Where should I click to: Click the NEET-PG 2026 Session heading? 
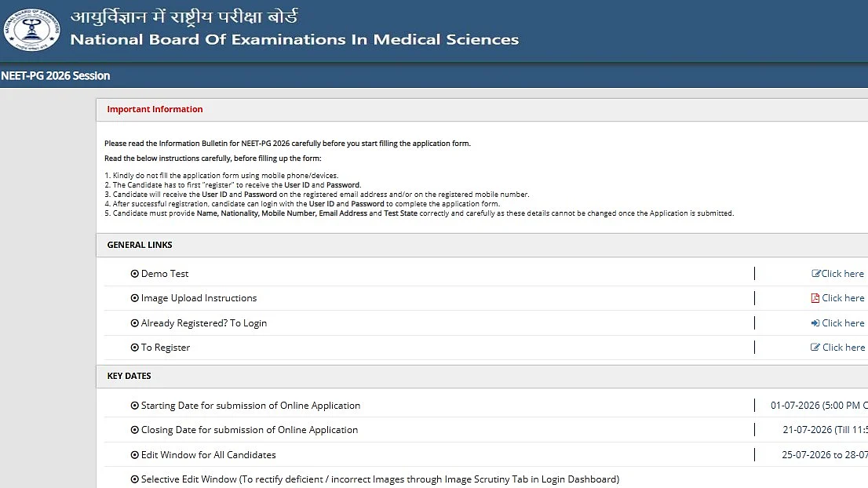[x=56, y=76]
